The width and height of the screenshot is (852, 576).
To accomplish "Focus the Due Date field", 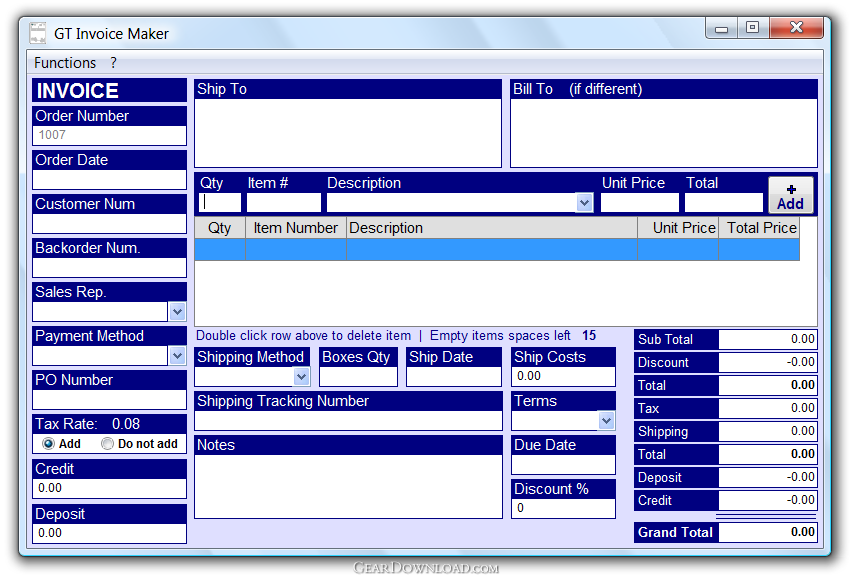I will [x=563, y=465].
